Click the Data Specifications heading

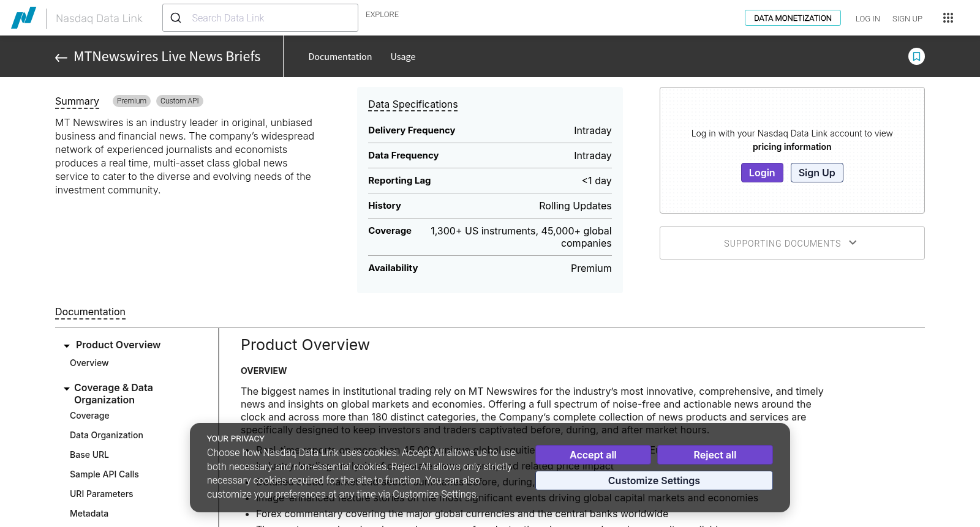point(413,105)
